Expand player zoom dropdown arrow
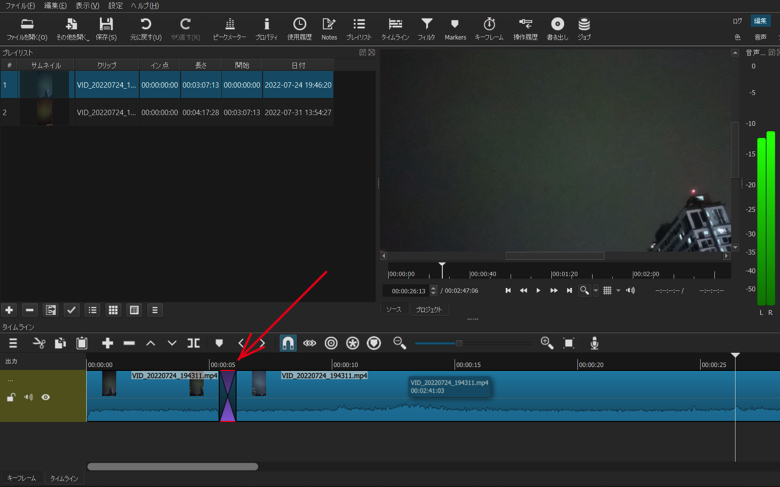The image size is (780, 487). [596, 291]
